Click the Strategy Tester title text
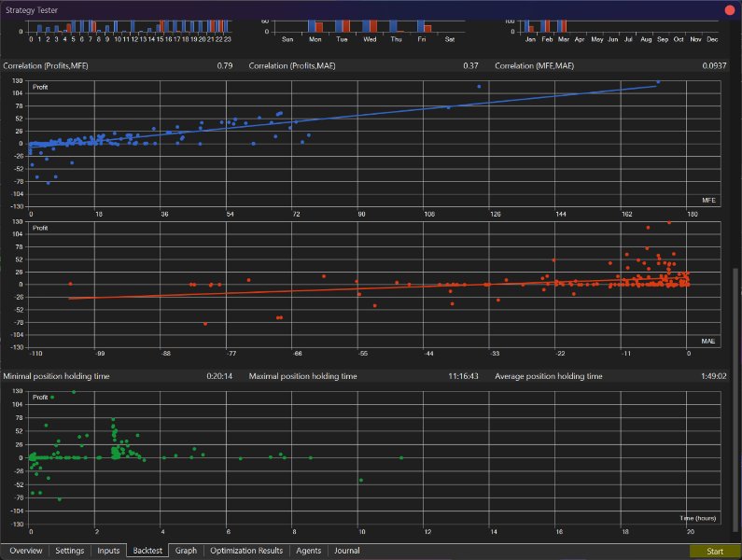 point(32,10)
